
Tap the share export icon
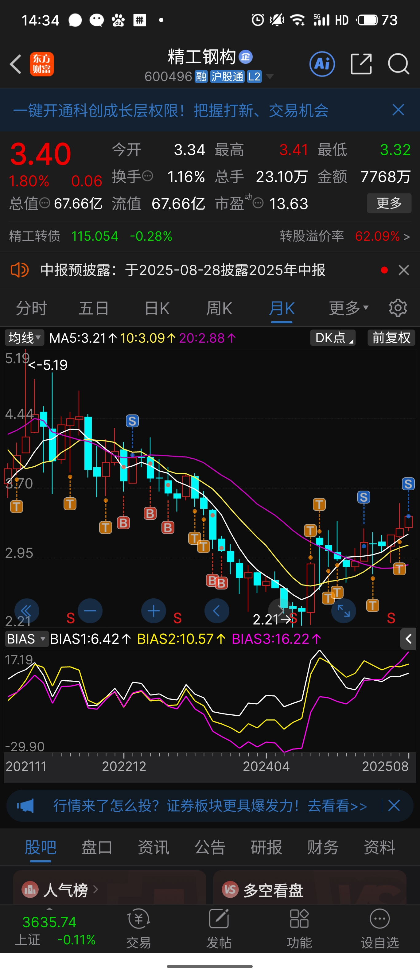(x=361, y=64)
